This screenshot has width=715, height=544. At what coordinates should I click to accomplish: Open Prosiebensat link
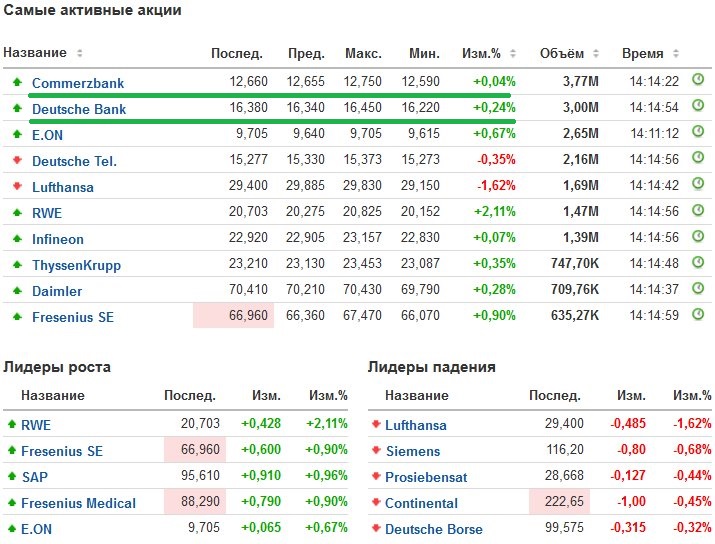click(x=426, y=477)
